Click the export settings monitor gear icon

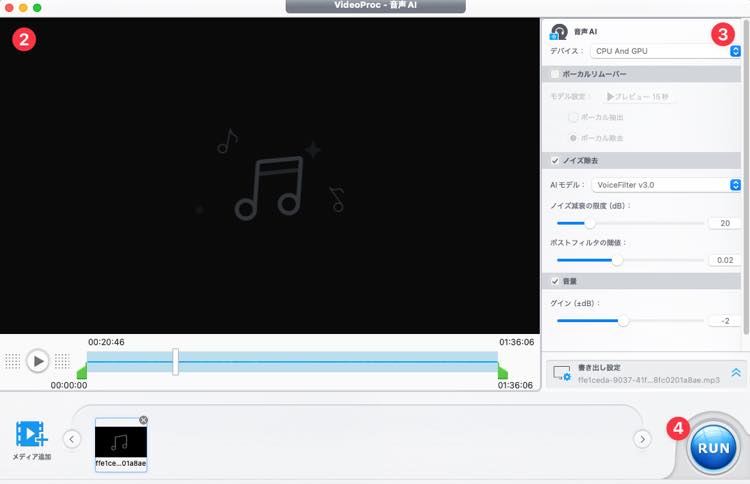[x=562, y=373]
